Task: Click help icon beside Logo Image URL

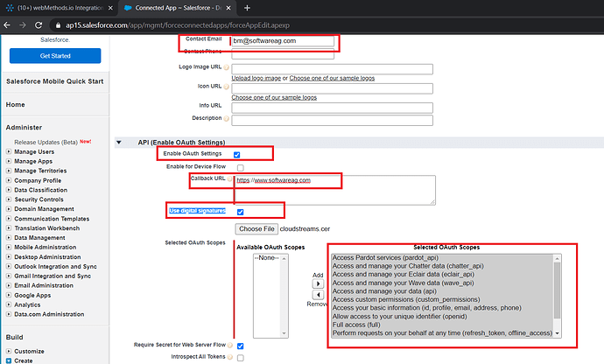Action: click(x=227, y=67)
